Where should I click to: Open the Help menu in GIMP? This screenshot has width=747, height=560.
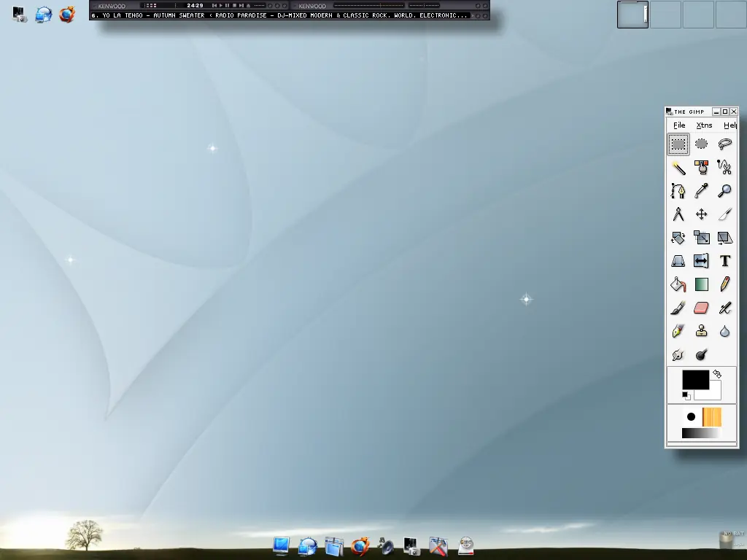click(729, 125)
